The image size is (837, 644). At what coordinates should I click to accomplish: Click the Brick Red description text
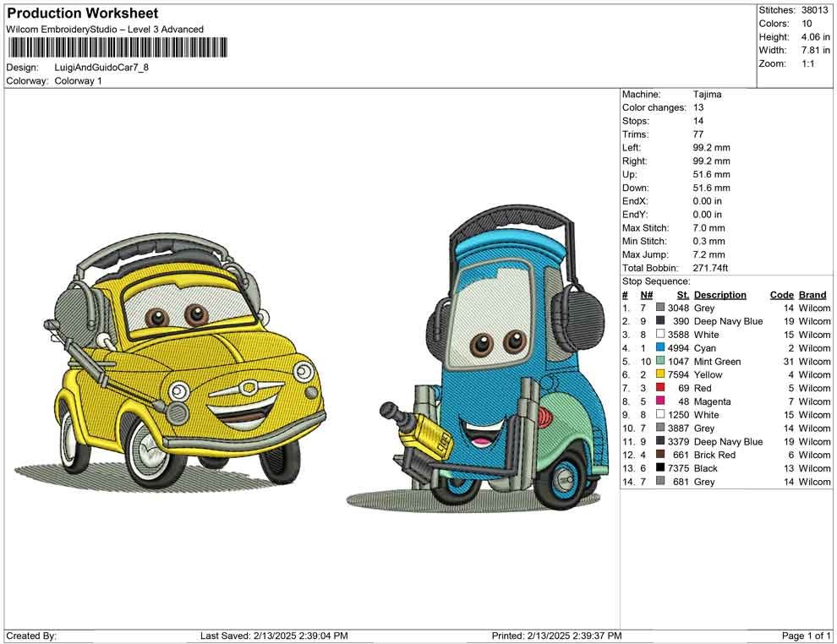714,455
